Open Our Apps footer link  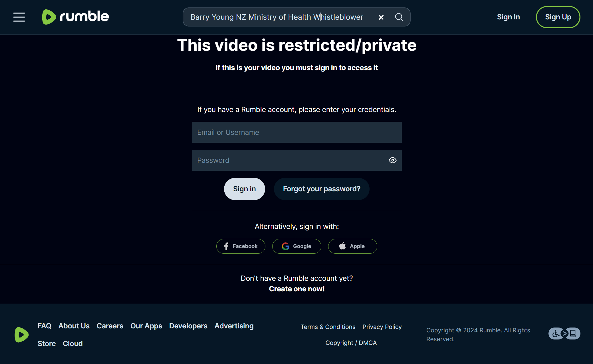tap(146, 326)
